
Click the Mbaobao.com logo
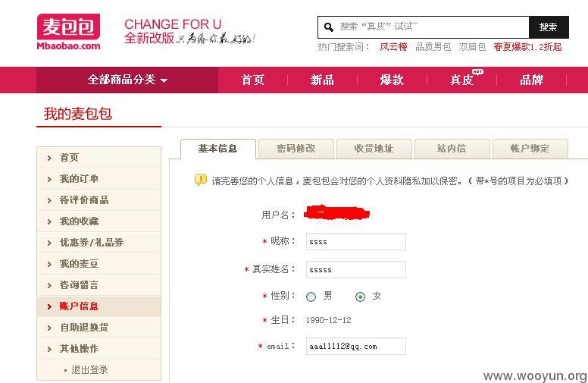(69, 32)
